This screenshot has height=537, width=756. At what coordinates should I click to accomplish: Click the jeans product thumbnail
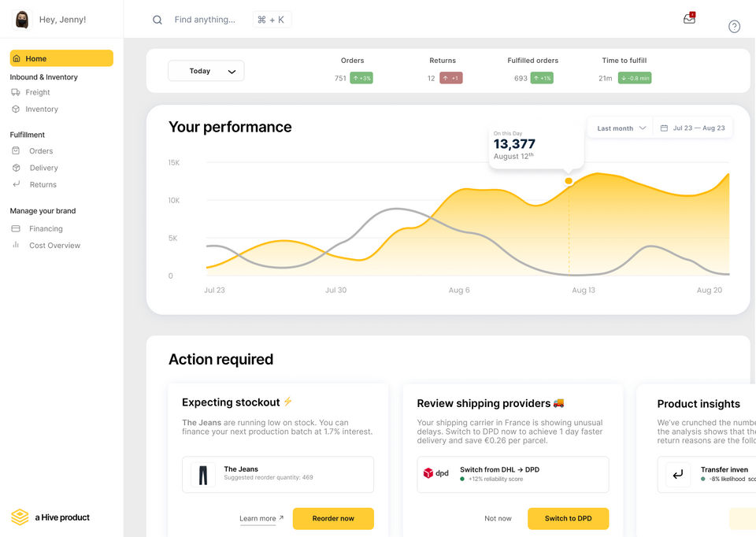[203, 475]
